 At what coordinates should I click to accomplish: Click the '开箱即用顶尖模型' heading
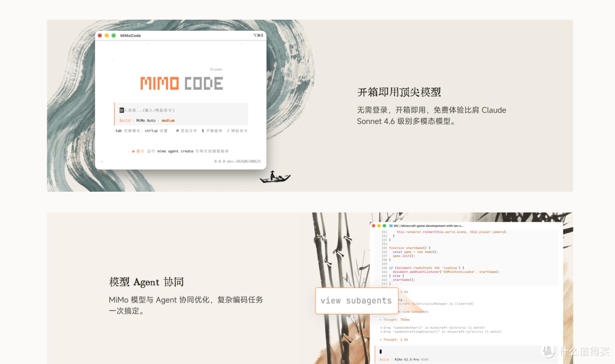click(399, 93)
